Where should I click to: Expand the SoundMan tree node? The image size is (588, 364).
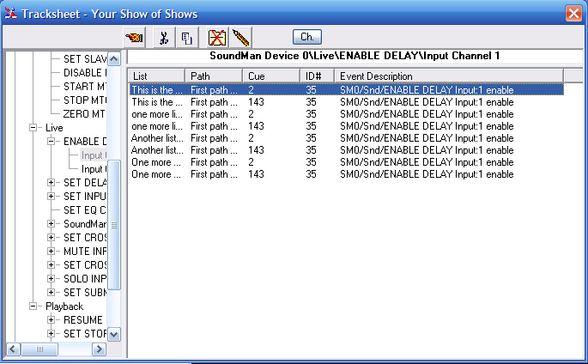51,224
